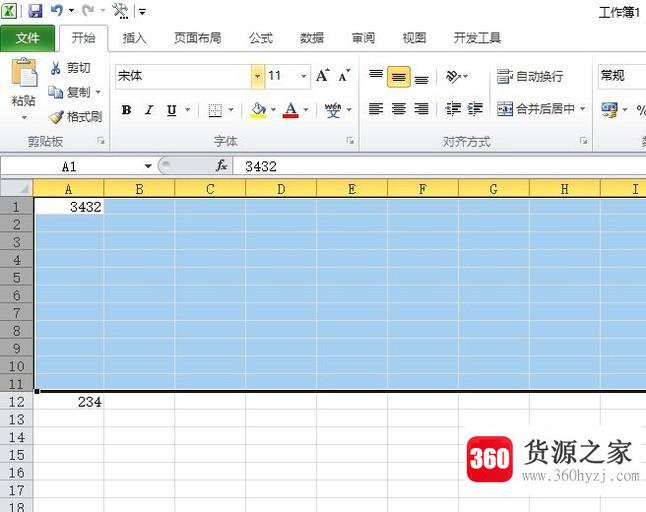Toggle bold B formatting
The height and width of the screenshot is (512, 646).
click(x=126, y=110)
